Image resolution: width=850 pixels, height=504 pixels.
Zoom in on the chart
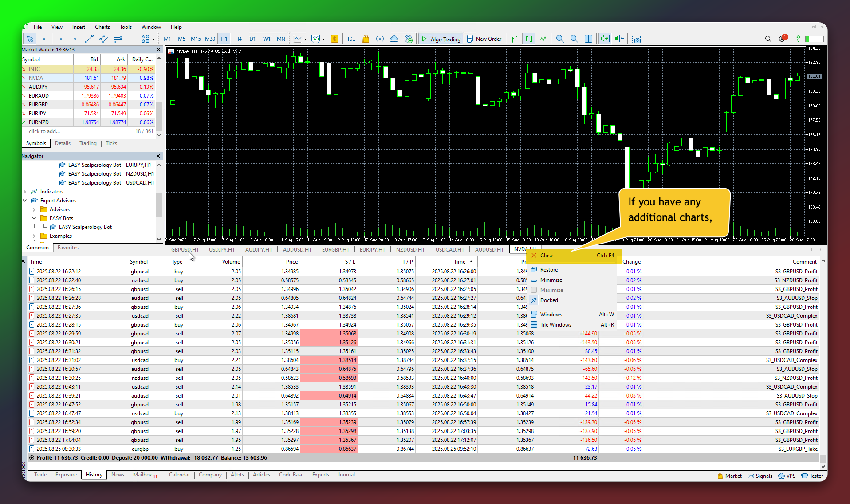560,39
